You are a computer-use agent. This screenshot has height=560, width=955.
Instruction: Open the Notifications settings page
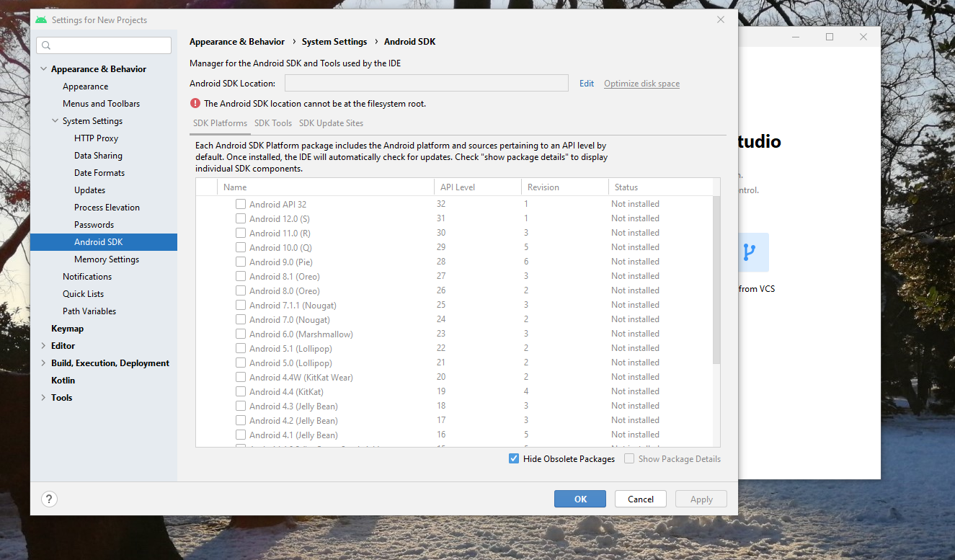87,277
